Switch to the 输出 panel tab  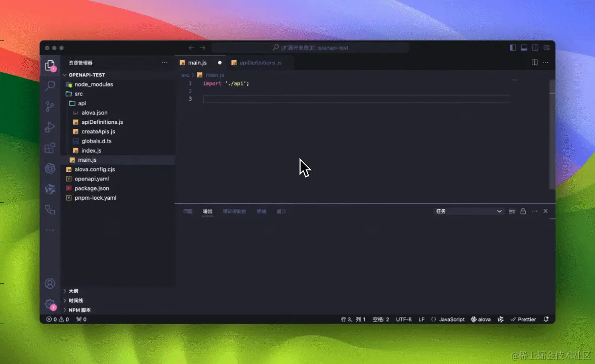click(x=207, y=211)
